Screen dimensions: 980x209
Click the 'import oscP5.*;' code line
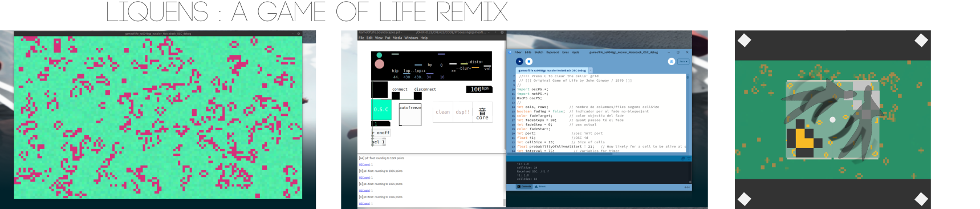[x=532, y=89]
